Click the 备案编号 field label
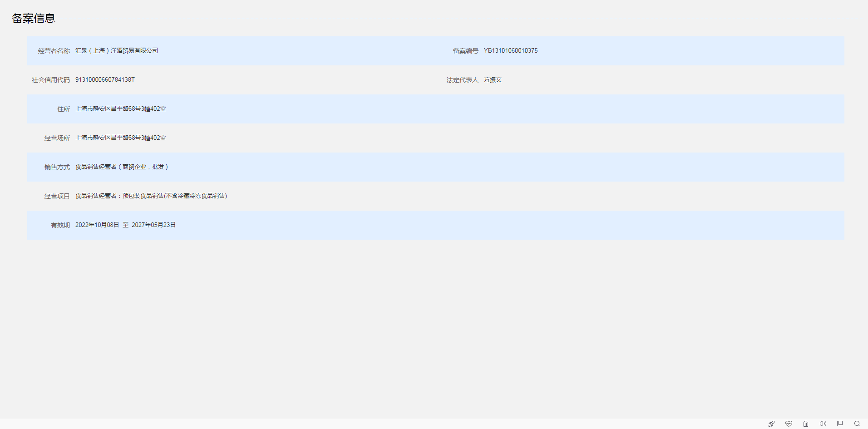 465,51
